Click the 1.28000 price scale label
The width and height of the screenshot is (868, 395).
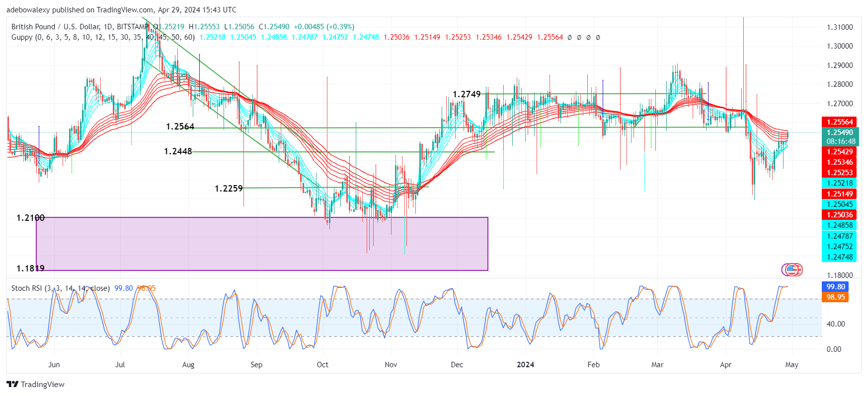[840, 84]
